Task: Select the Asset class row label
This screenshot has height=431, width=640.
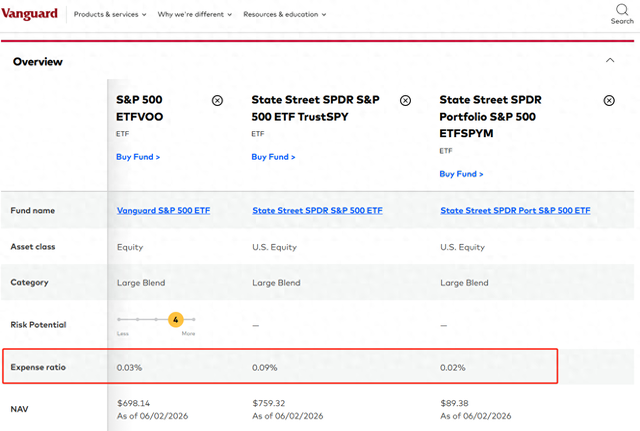Action: tap(33, 247)
